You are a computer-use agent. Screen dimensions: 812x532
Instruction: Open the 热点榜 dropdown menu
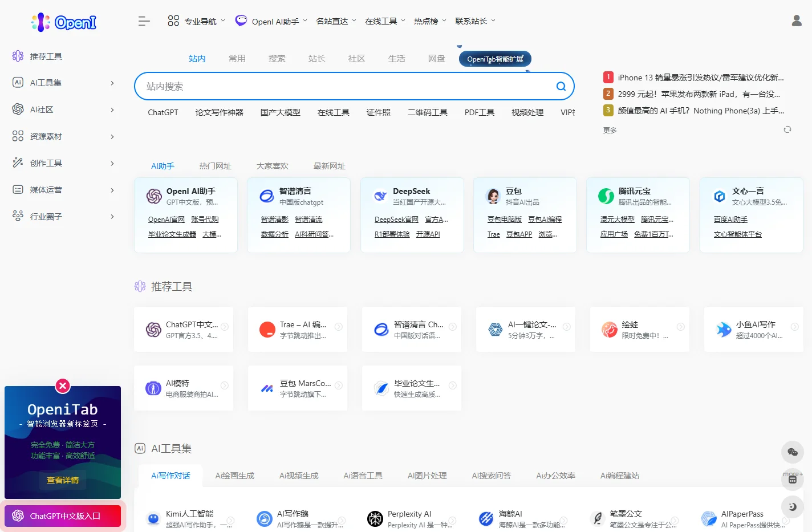430,21
